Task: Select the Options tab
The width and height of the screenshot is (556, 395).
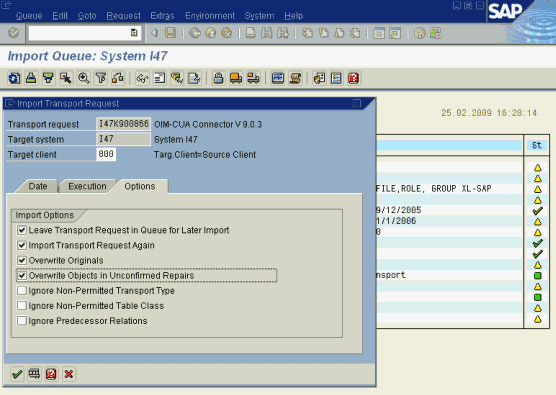Action: pos(140,187)
